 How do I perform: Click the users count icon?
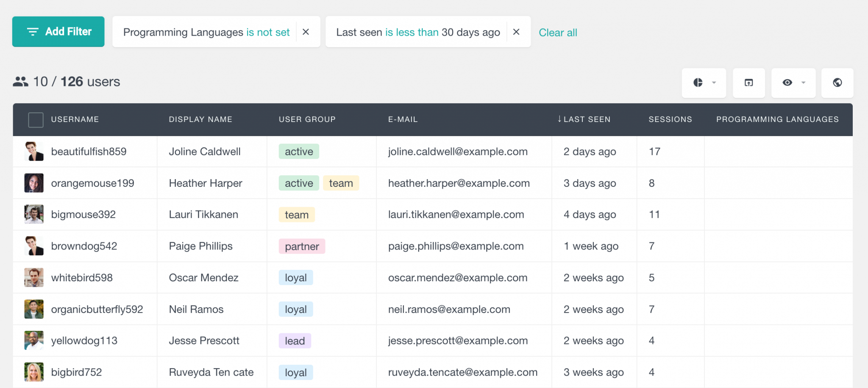click(x=20, y=82)
